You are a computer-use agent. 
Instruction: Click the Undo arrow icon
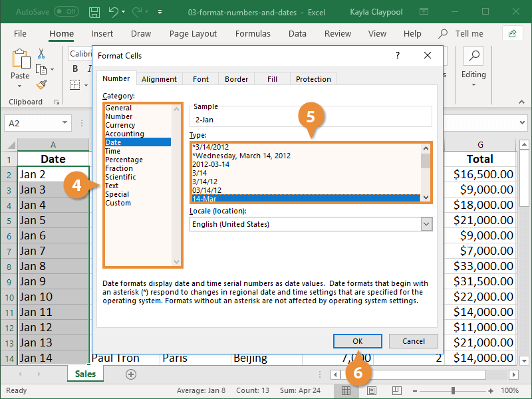coord(113,12)
